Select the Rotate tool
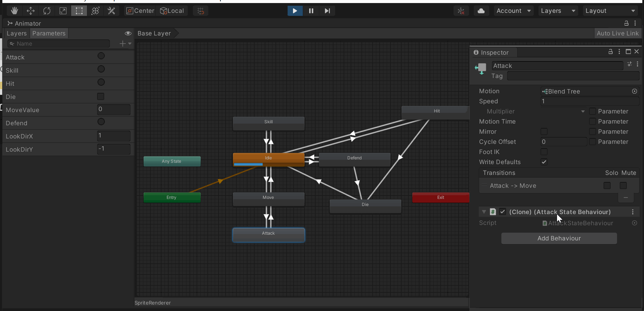The image size is (644, 311). (x=47, y=11)
